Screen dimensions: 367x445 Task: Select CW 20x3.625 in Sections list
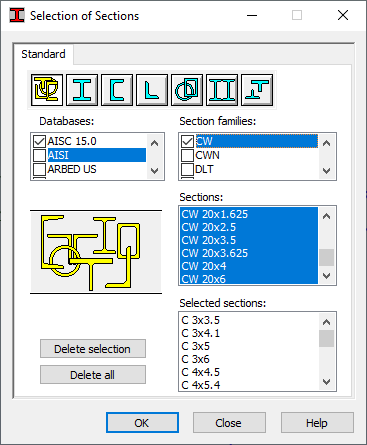click(249, 253)
